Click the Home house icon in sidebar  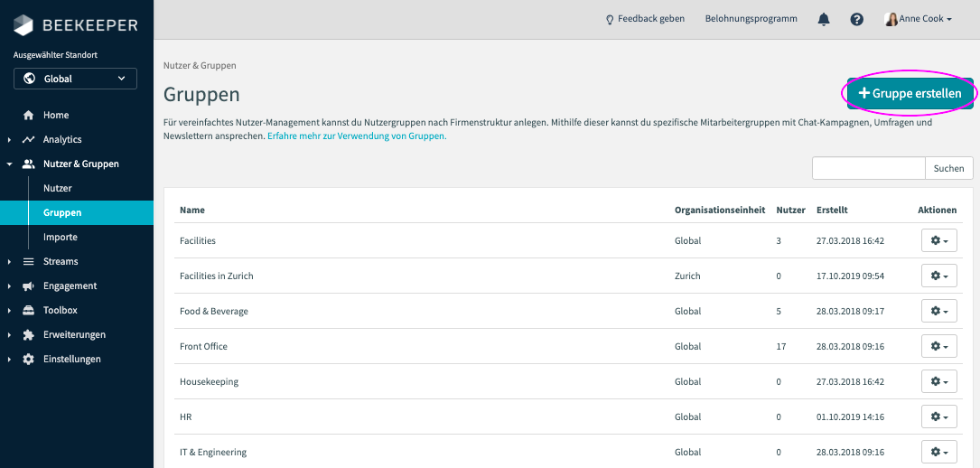[x=28, y=116]
